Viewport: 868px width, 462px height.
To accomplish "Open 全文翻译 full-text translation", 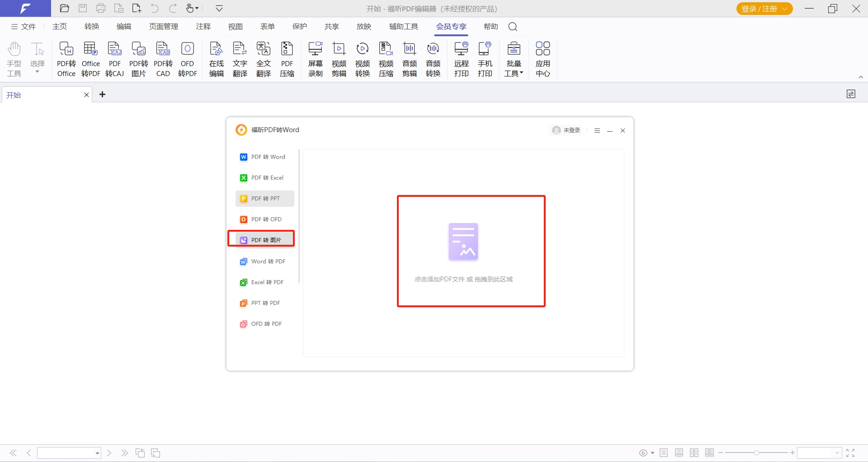I will pyautogui.click(x=264, y=59).
